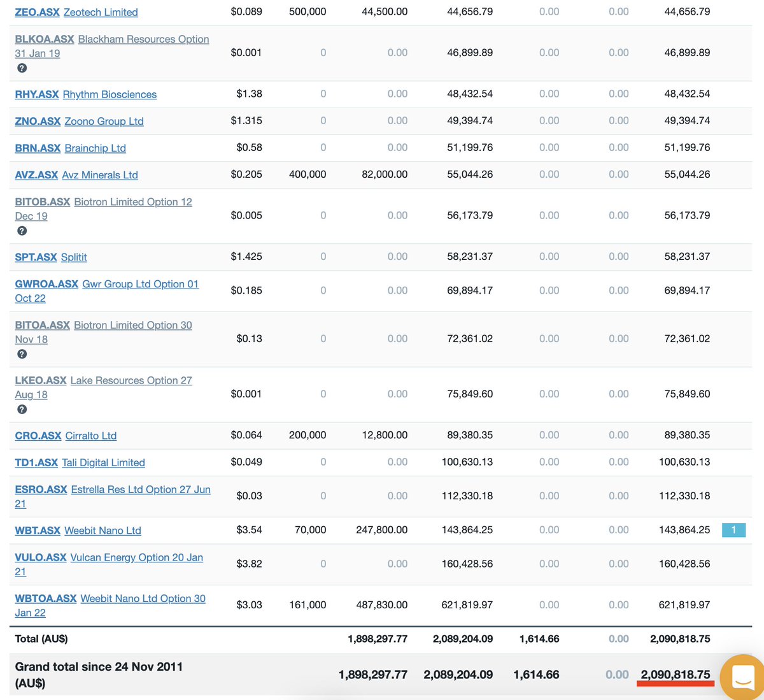Select Tali Digital gain 100,630.13 in the total return column
Image resolution: width=764 pixels, height=700 pixels.
coord(684,462)
